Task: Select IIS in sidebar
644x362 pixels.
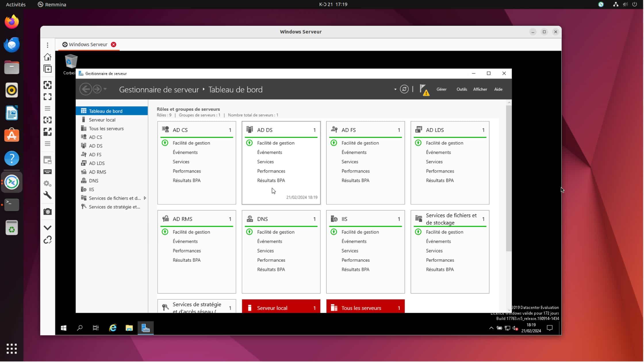Action: [x=112, y=190]
